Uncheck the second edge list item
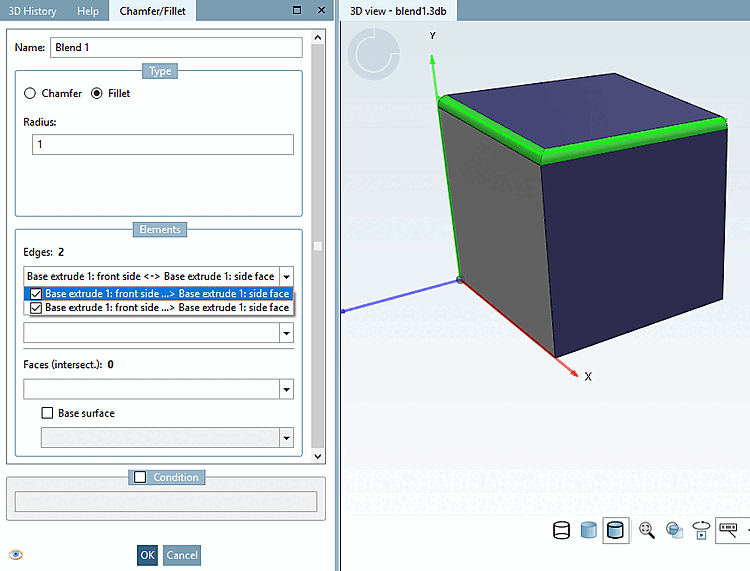750x571 pixels. tap(36, 307)
